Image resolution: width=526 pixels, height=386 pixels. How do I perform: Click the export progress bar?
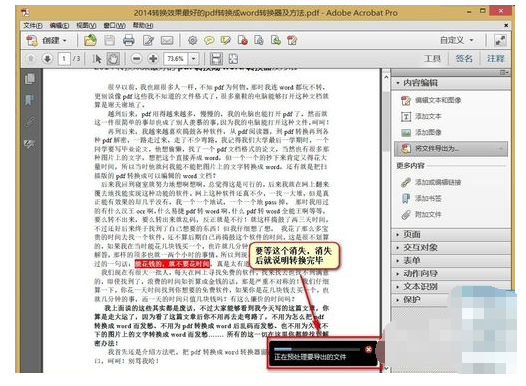[x=316, y=349]
